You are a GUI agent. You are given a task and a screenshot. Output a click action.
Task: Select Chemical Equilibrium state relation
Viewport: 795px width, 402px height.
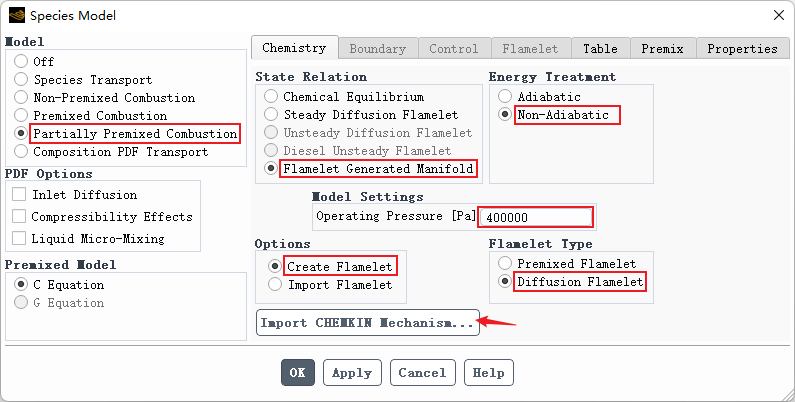pos(271,97)
